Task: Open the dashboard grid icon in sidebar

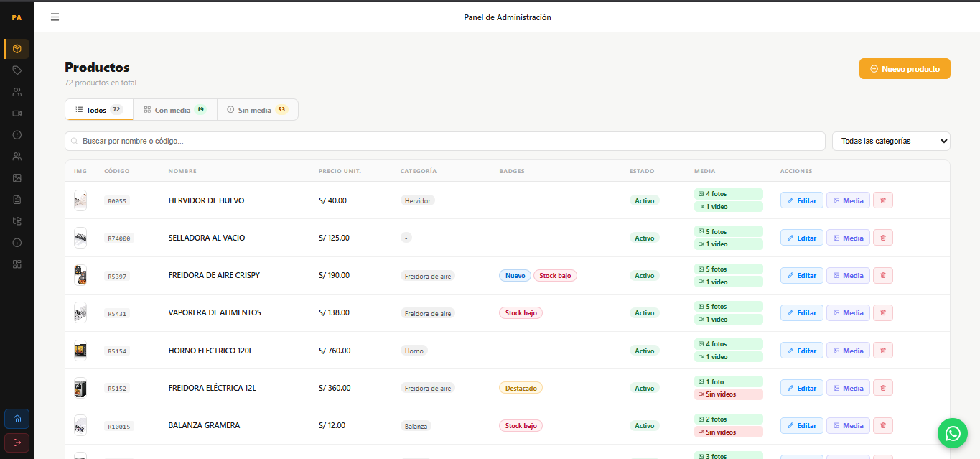Action: click(17, 264)
